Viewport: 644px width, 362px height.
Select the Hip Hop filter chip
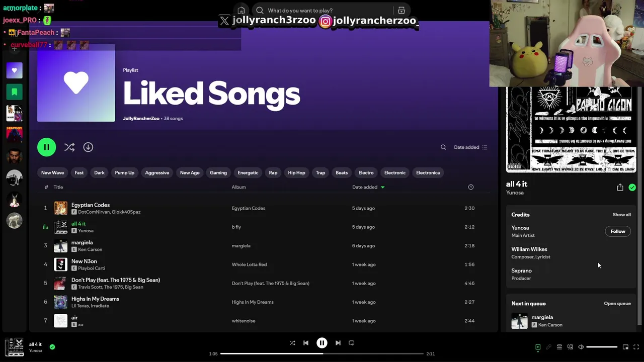296,172
